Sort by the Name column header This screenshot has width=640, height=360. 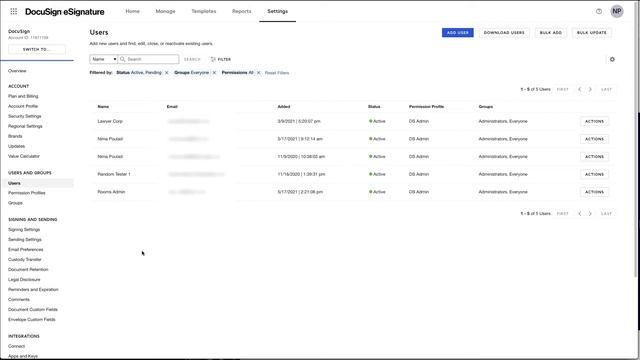point(103,107)
